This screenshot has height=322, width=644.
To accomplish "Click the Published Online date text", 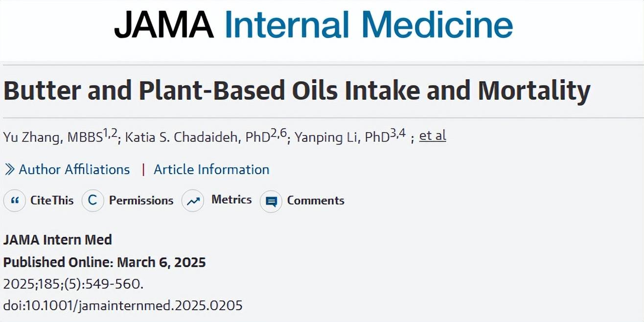I will coord(104,262).
